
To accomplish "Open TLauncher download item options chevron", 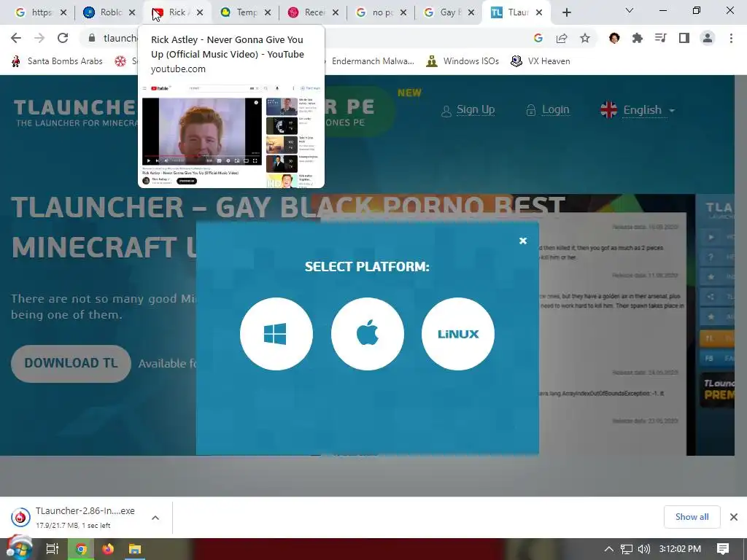I will pos(155,518).
